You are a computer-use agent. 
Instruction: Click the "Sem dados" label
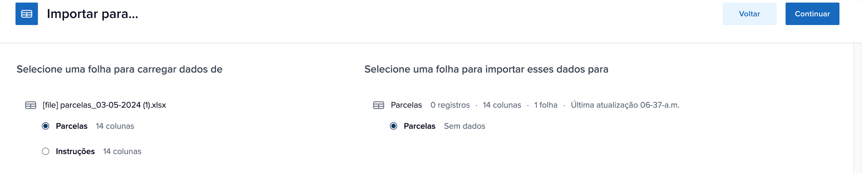tap(464, 126)
